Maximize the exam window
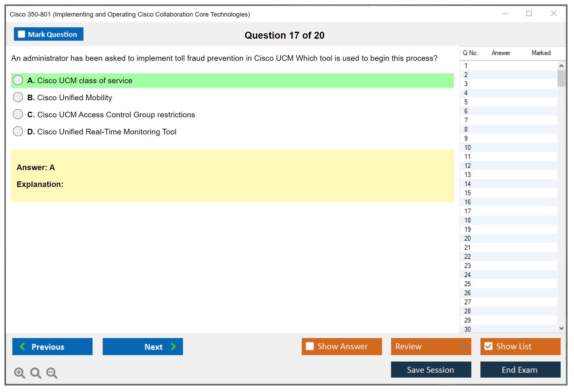The height and width of the screenshot is (392, 574). (x=529, y=14)
